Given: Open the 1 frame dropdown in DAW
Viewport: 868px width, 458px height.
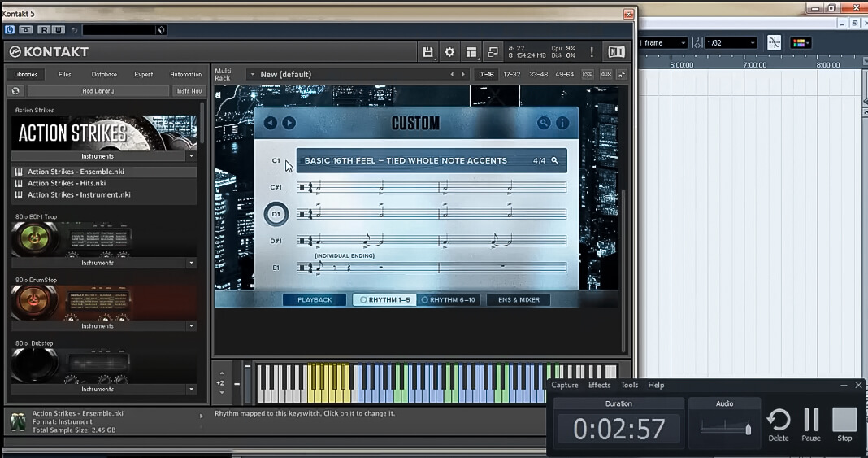Looking at the screenshot, I should click(662, 42).
